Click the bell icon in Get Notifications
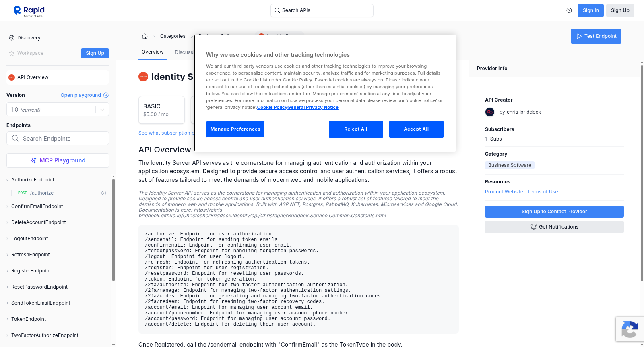The width and height of the screenshot is (644, 347). [534, 227]
